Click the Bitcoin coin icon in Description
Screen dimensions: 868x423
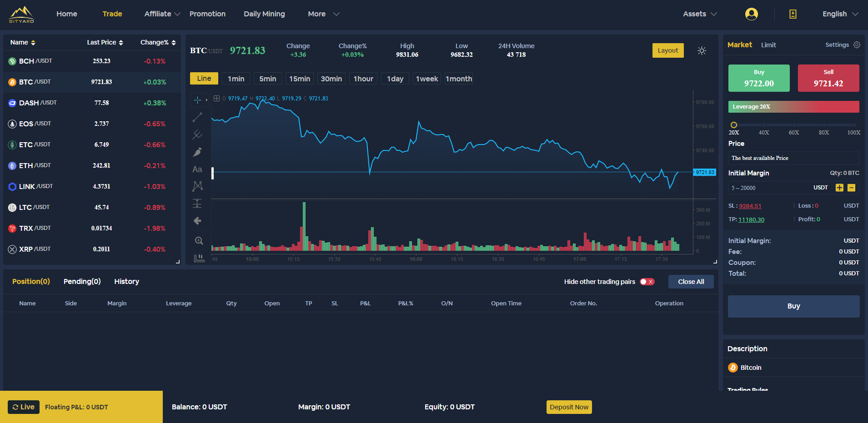[733, 368]
